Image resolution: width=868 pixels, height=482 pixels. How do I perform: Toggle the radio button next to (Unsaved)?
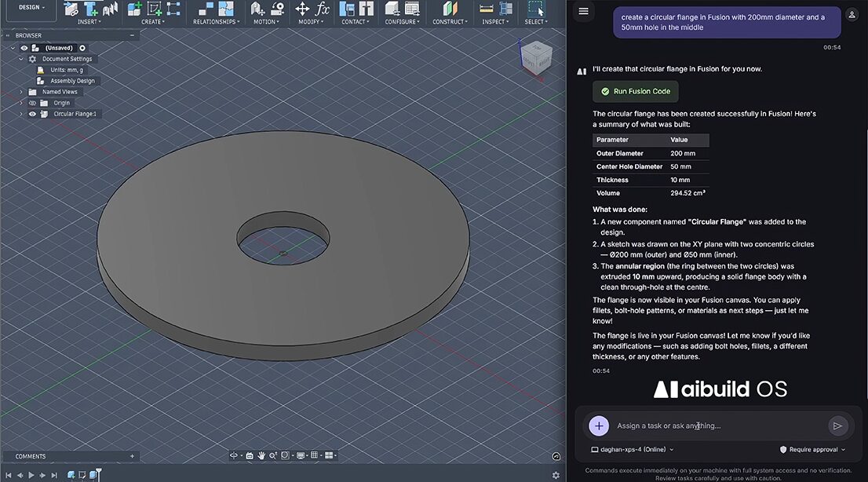(82, 48)
